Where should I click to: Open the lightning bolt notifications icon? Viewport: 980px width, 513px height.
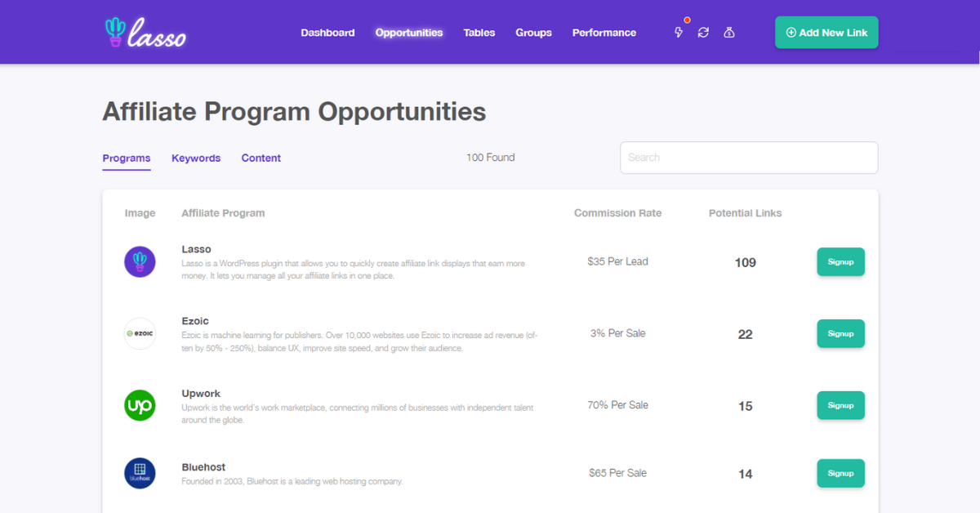tap(679, 33)
